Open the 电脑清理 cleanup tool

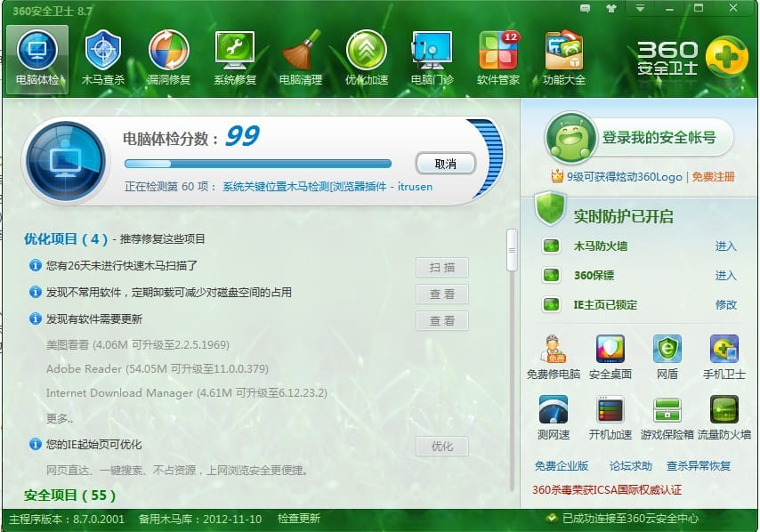click(301, 53)
